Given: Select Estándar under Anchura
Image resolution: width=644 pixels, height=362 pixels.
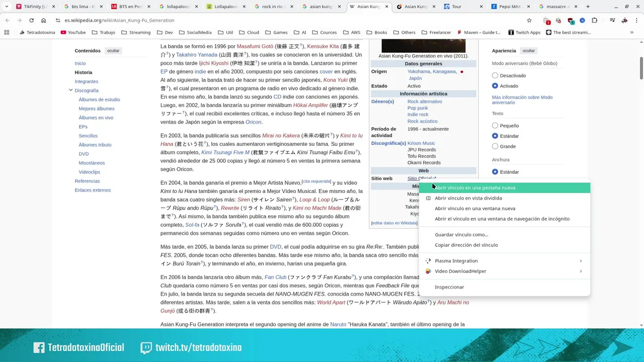Looking at the screenshot, I should pyautogui.click(x=495, y=172).
